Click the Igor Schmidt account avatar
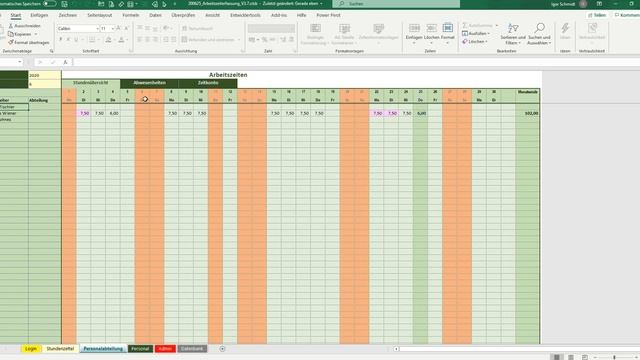Viewport: 640px width, 360px height. [583, 4]
